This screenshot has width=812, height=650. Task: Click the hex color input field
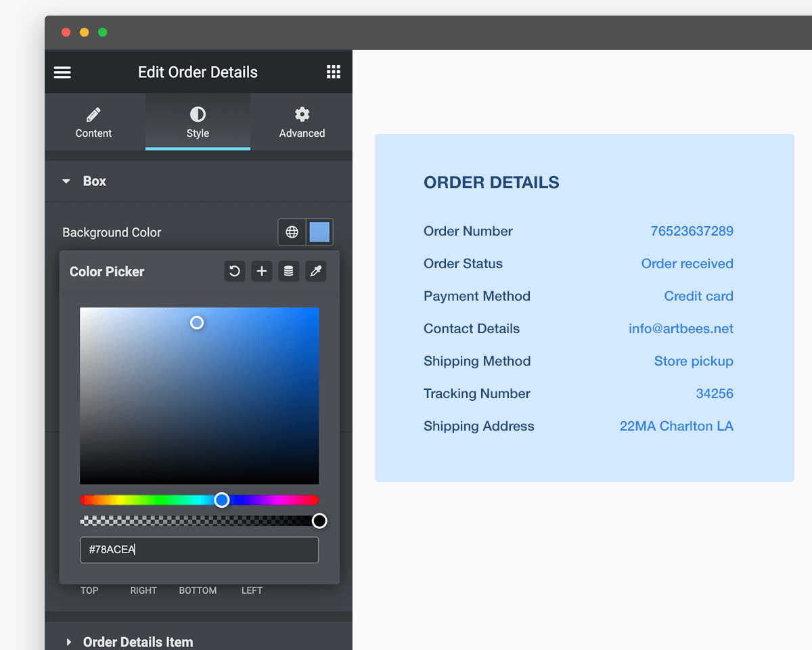coord(199,550)
